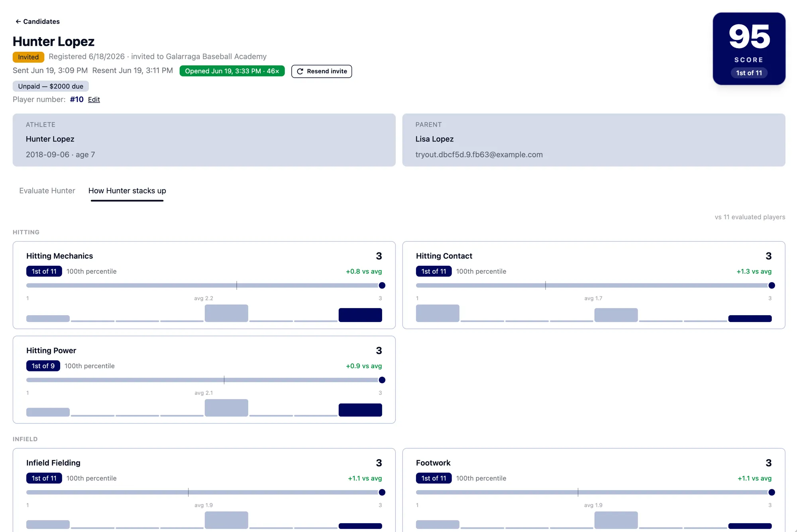Click the refresh icon in Resend invite
Screen dimensions: 797x532
pyautogui.click(x=300, y=71)
